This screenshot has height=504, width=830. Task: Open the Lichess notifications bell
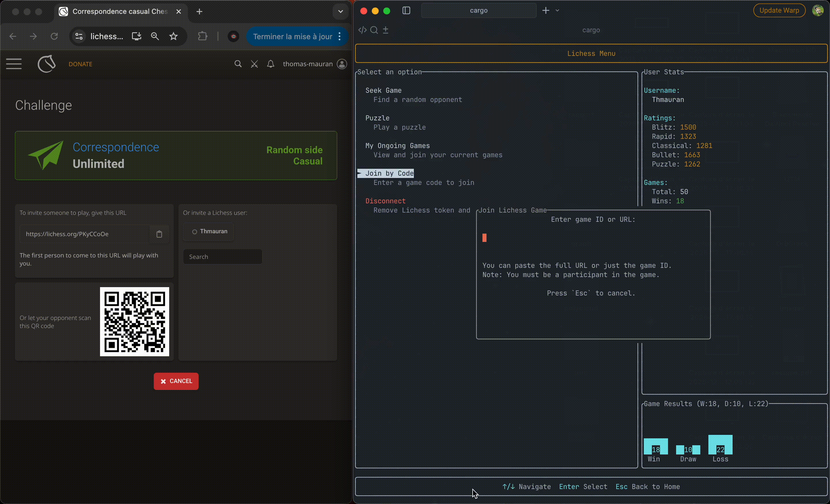point(271,64)
